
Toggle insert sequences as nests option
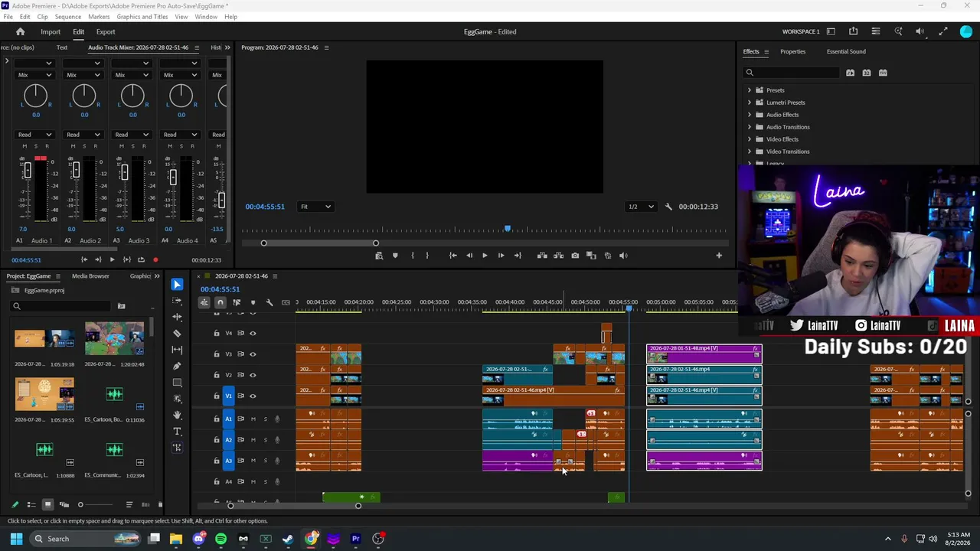[204, 302]
